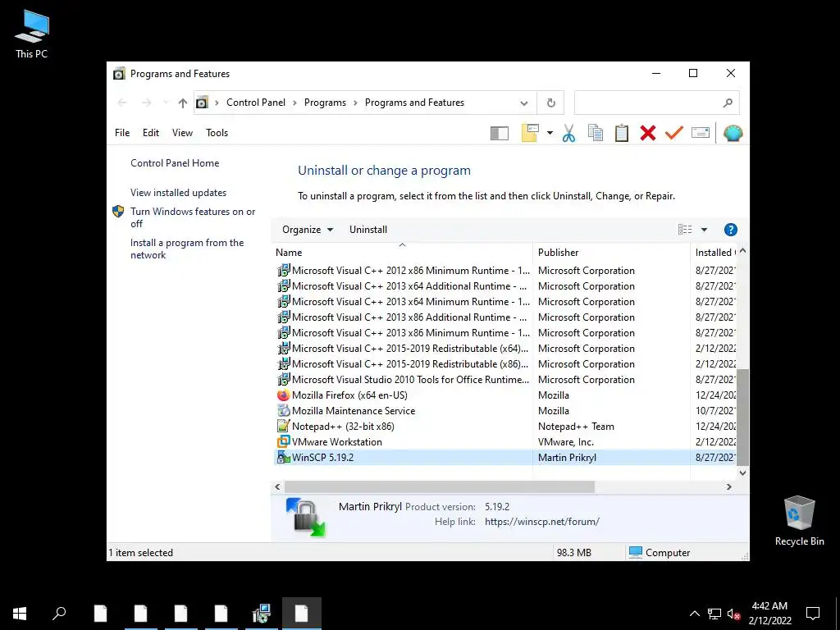Image resolution: width=840 pixels, height=630 pixels.
Task: Sort the list by the Name column header
Action: point(402,253)
